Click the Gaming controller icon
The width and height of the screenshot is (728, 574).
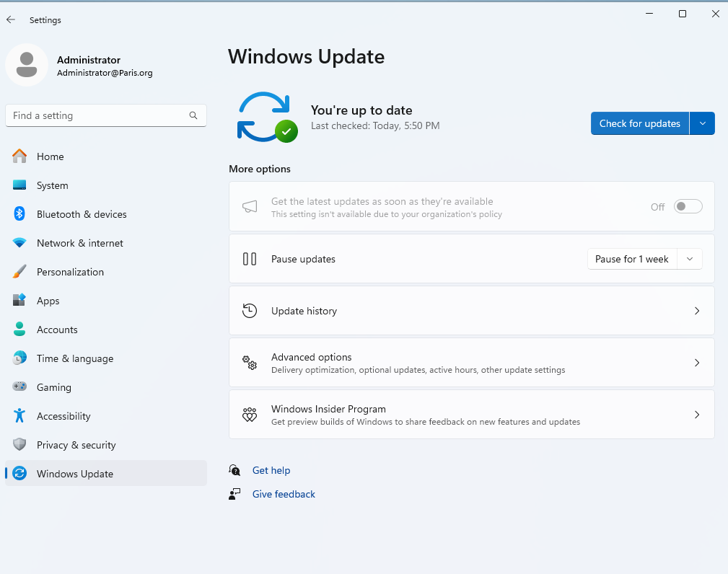point(19,387)
